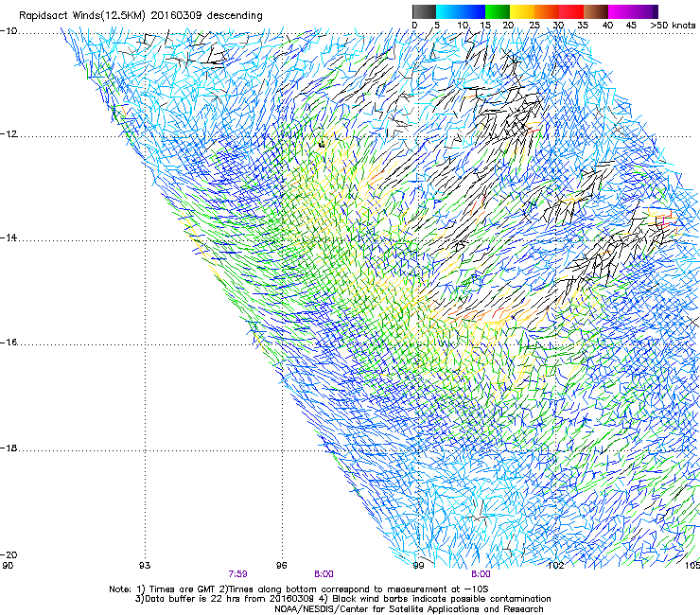Click the green 15-20 knots color bar segment

[498, 11]
